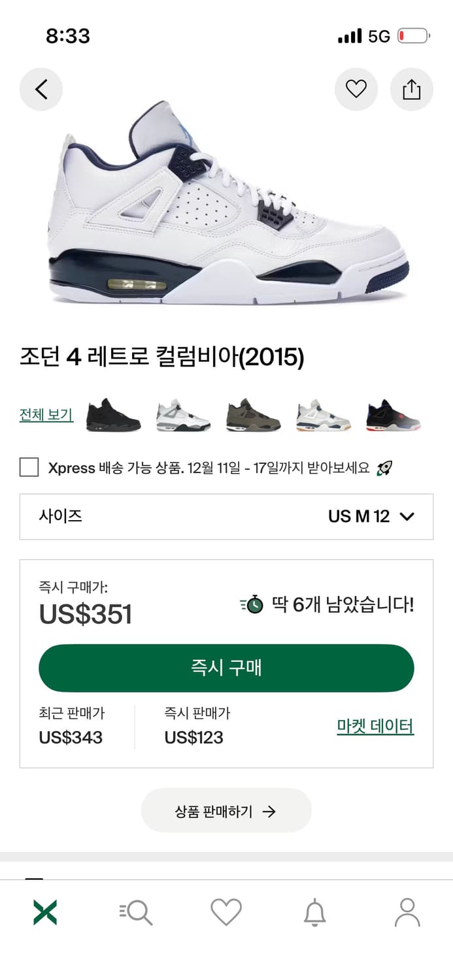
Task: Open 전체 보기 colorway list
Action: pos(45,414)
